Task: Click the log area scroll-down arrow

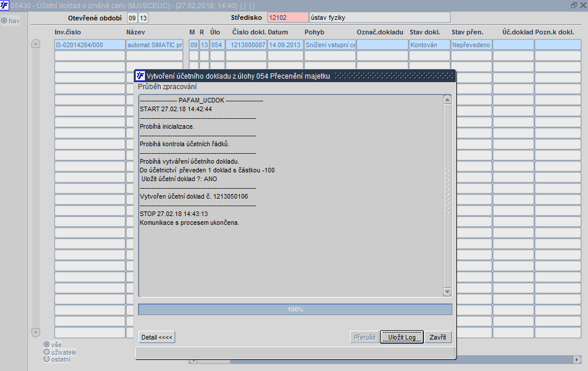Action: tap(447, 291)
